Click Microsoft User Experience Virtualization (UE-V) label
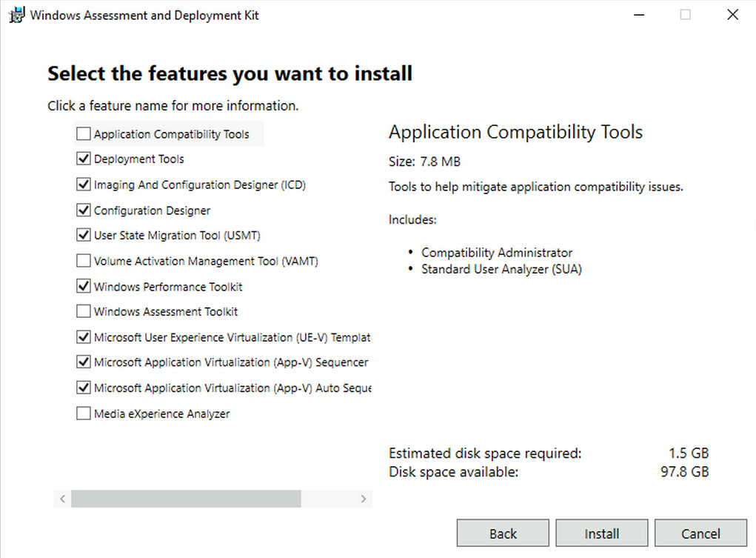The width and height of the screenshot is (756, 558). click(x=233, y=337)
